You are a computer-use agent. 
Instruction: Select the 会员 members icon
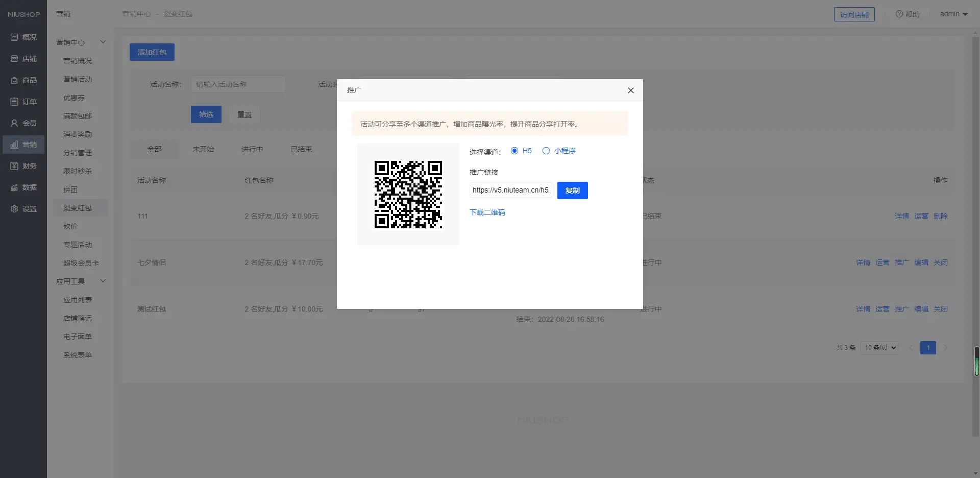click(14, 123)
